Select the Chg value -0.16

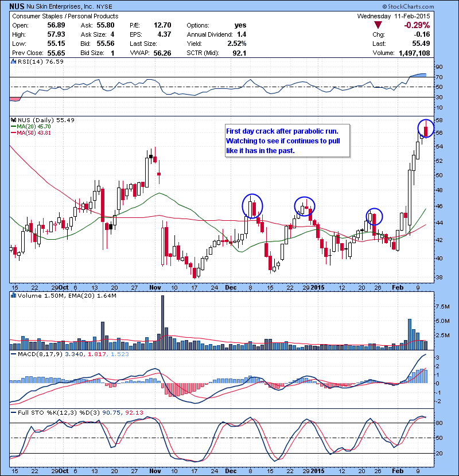pyautogui.click(x=422, y=34)
